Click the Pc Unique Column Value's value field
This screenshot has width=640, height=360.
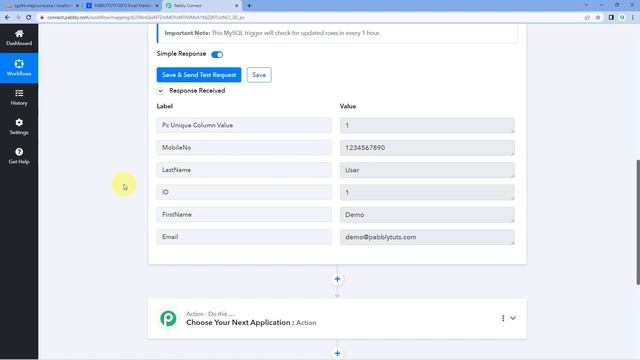(427, 125)
